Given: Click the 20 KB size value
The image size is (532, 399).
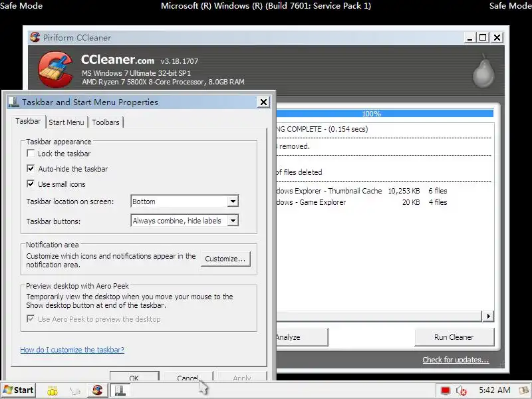Looking at the screenshot, I should [x=411, y=202].
